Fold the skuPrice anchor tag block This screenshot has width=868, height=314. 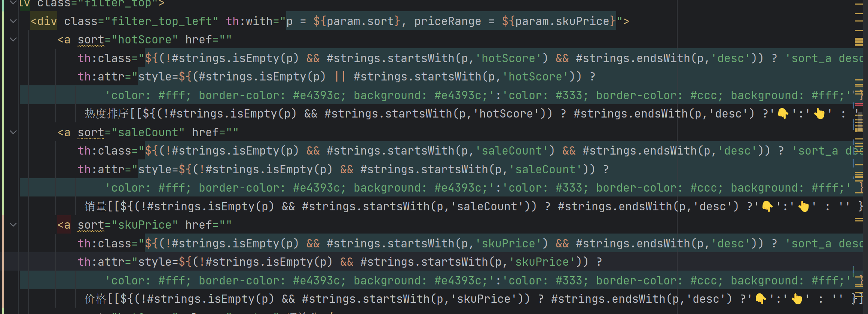pyautogui.click(x=13, y=225)
